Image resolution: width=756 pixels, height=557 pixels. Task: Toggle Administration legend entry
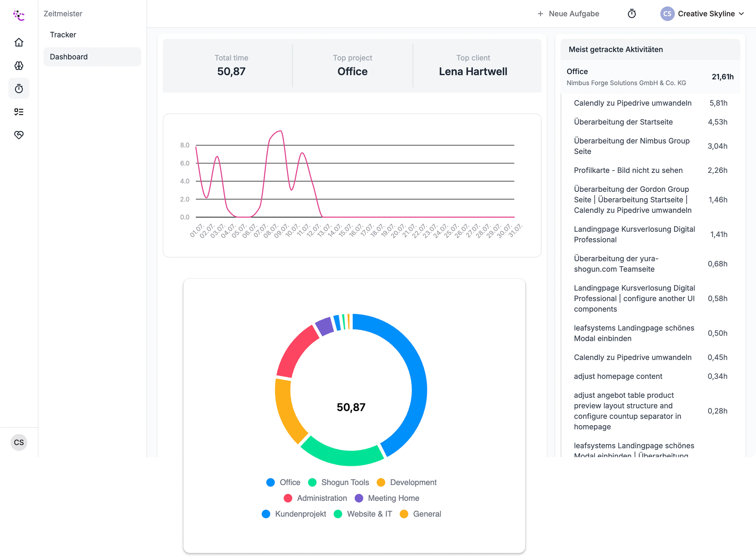point(315,498)
